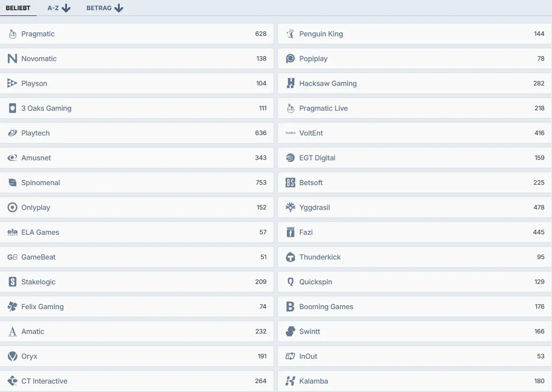Screen dimensions: 552x392
Task: Choose the Spinomenal provider entry
Action: [x=133, y=182]
